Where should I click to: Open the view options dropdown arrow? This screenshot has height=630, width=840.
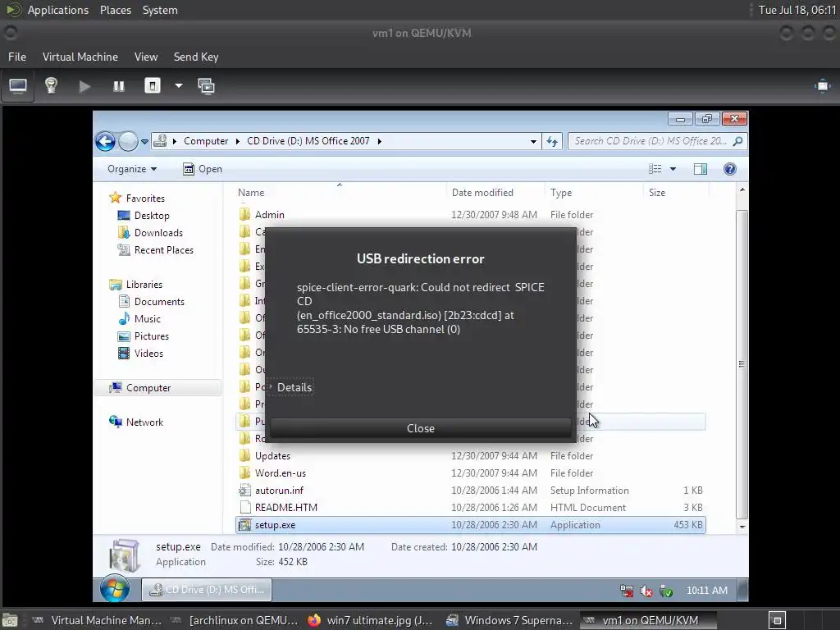tap(673, 169)
